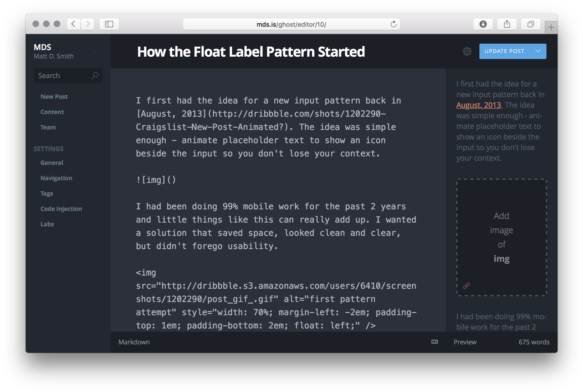Click the link icon in image placeholder
Image resolution: width=583 pixels, height=392 pixels.
pyautogui.click(x=466, y=286)
